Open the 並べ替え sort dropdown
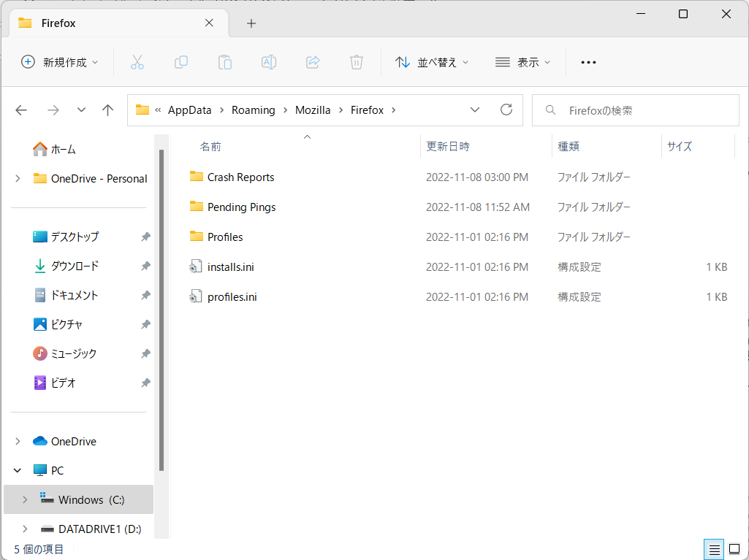Viewport: 749px width, 560px height. click(x=432, y=62)
